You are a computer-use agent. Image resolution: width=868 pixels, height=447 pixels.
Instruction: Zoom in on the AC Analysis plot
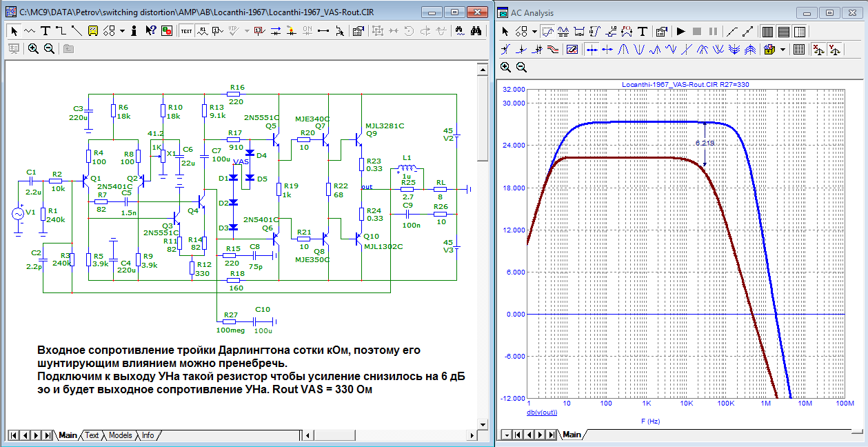click(x=506, y=67)
